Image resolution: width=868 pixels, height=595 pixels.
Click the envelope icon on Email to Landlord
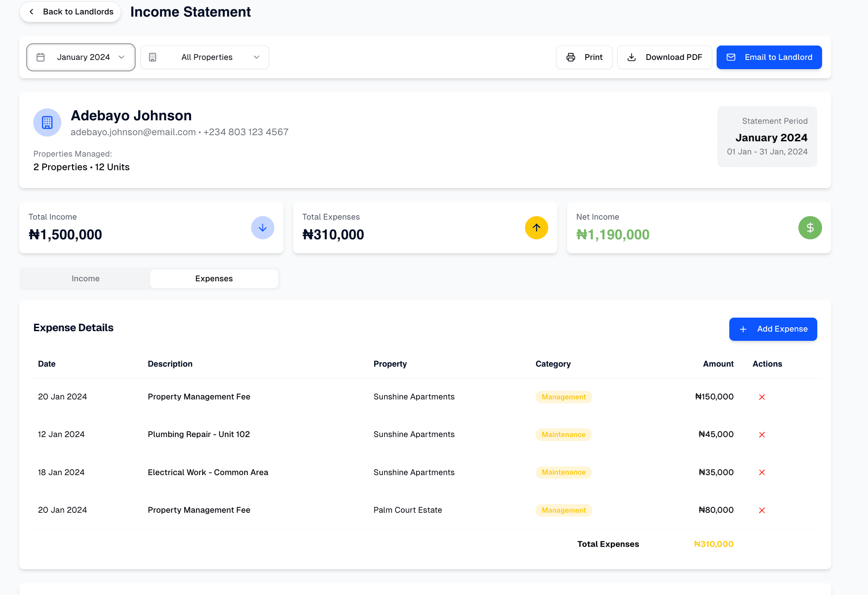point(731,57)
